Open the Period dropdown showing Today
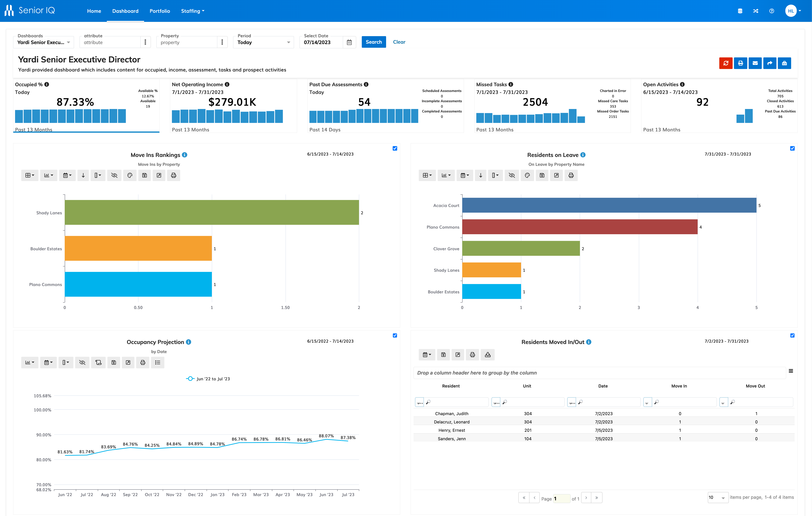Screen dimensions: 812x516 pyautogui.click(x=263, y=42)
